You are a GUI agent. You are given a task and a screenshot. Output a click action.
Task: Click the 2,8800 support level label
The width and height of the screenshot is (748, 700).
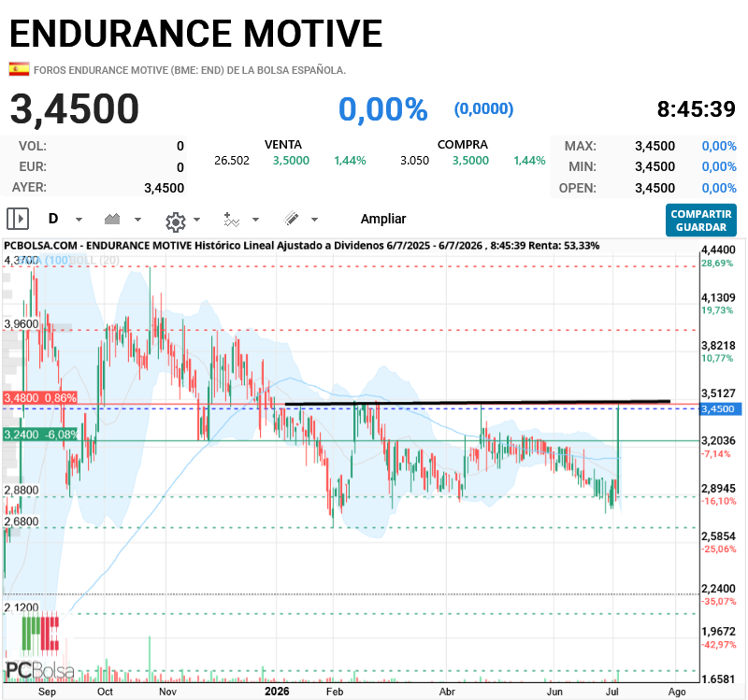tap(21, 491)
